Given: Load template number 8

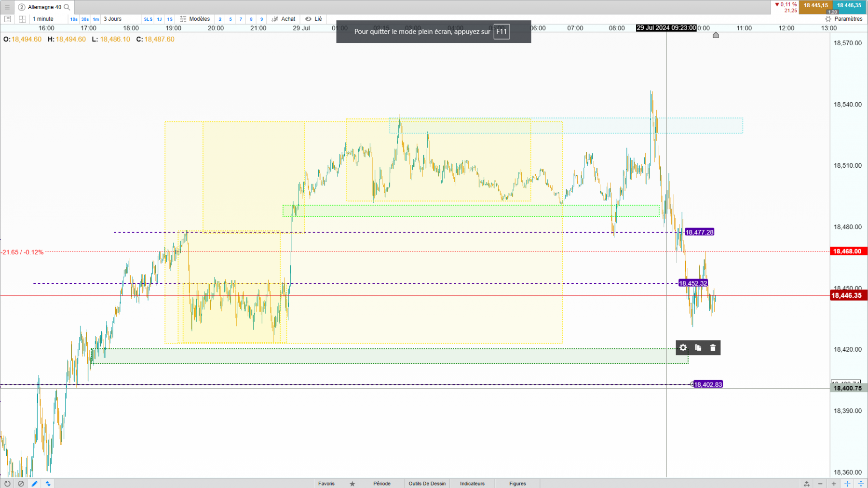Looking at the screenshot, I should tap(251, 19).
